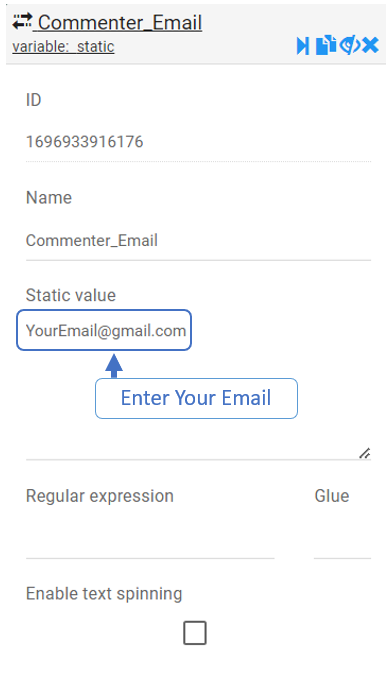Duplicate the command with copy icon
Screen dimensions: 392x675
326,45
